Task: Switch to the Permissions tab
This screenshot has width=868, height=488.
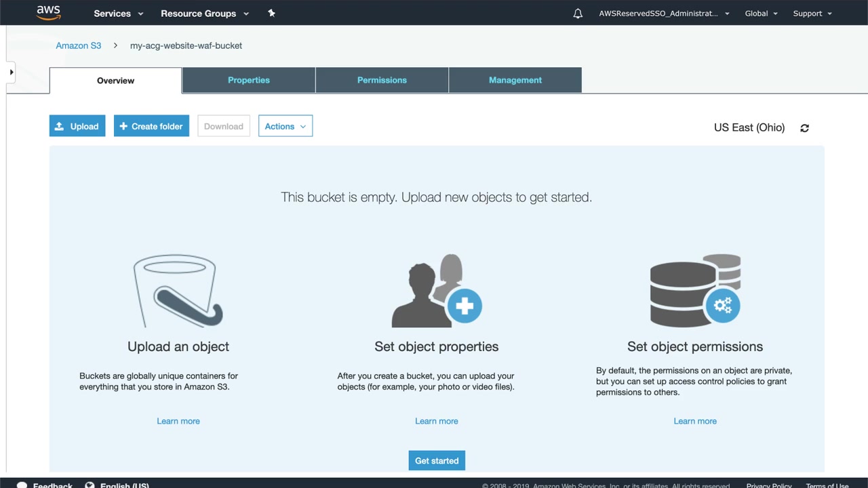Action: [382, 80]
